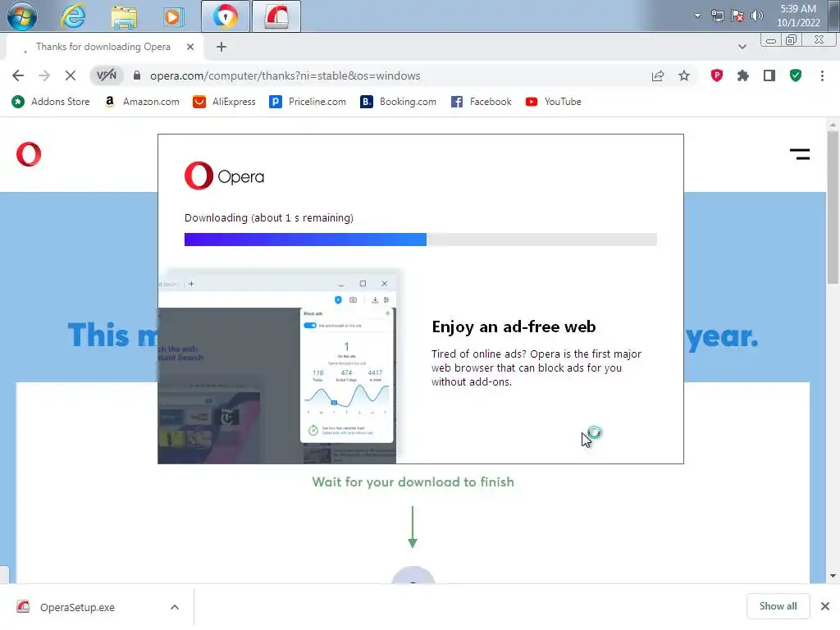Expand the tab search dropdown
The height and width of the screenshot is (630, 840).
click(742, 47)
